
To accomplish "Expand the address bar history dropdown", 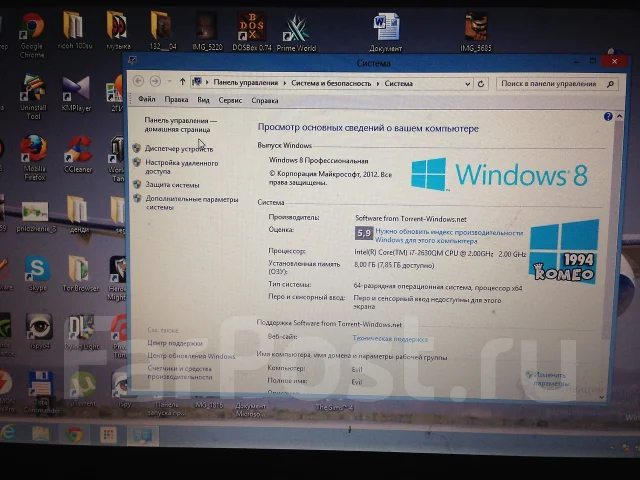I will (x=468, y=84).
